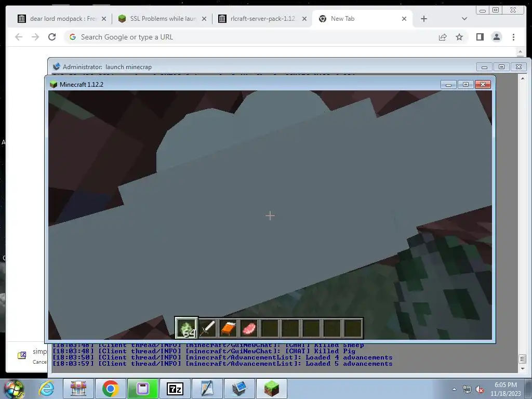Close the rlcraft-server-pack tab
Image resolution: width=532 pixels, height=399 pixels.
(x=304, y=19)
